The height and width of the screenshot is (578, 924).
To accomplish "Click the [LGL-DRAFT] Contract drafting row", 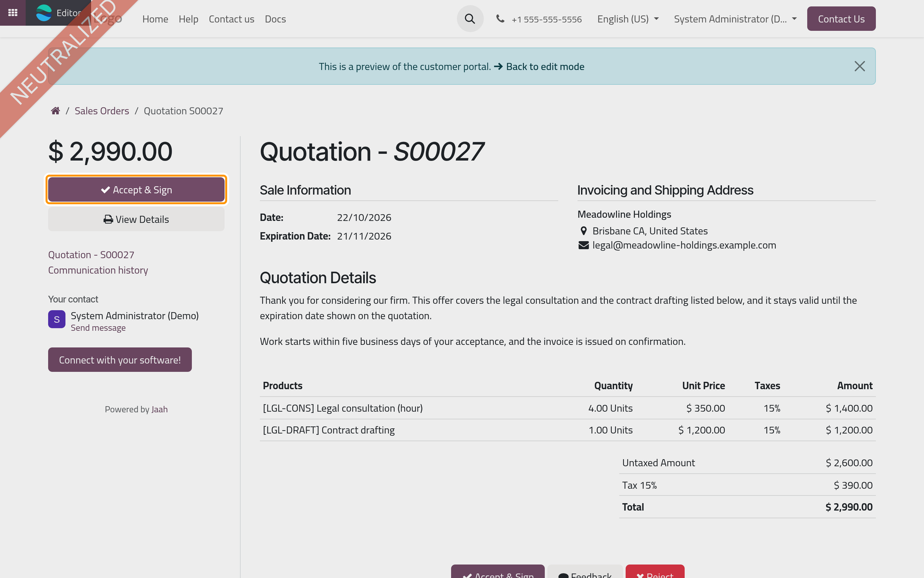I will (567, 430).
